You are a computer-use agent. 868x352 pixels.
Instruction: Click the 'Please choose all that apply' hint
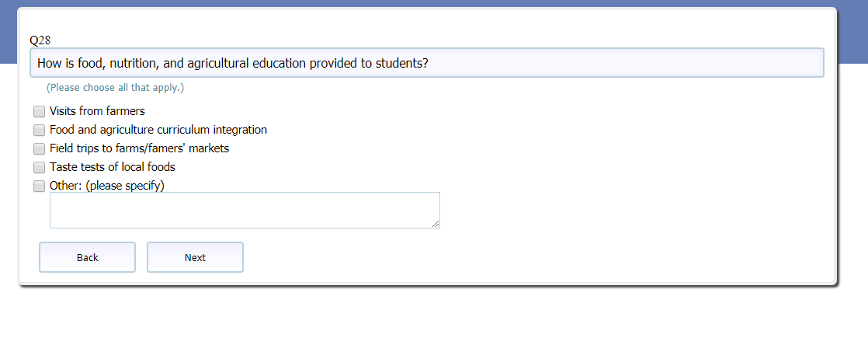(115, 88)
